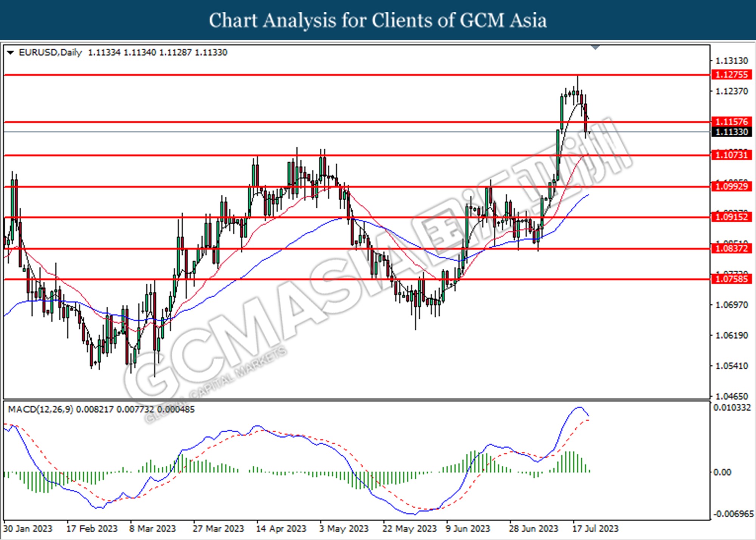Click the 17 Feb 2023 date label
This screenshot has width=756, height=540.
click(x=92, y=528)
